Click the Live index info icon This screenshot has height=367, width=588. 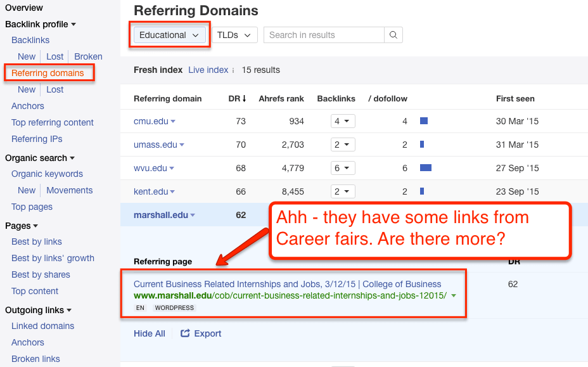(x=233, y=70)
